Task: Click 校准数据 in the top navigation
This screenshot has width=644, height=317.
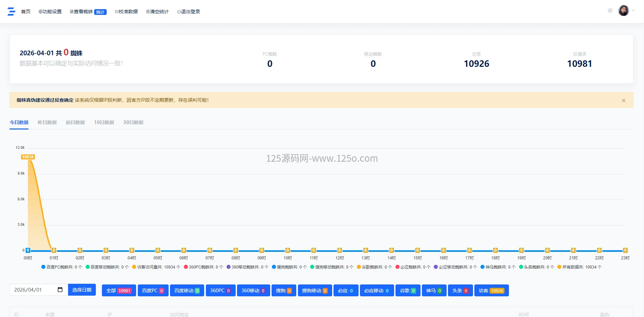Action: (126, 12)
